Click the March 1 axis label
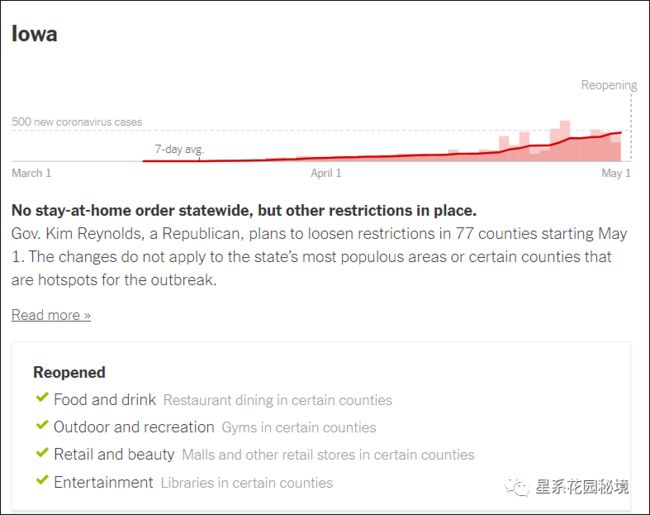Image resolution: width=650 pixels, height=515 pixels. click(x=32, y=173)
